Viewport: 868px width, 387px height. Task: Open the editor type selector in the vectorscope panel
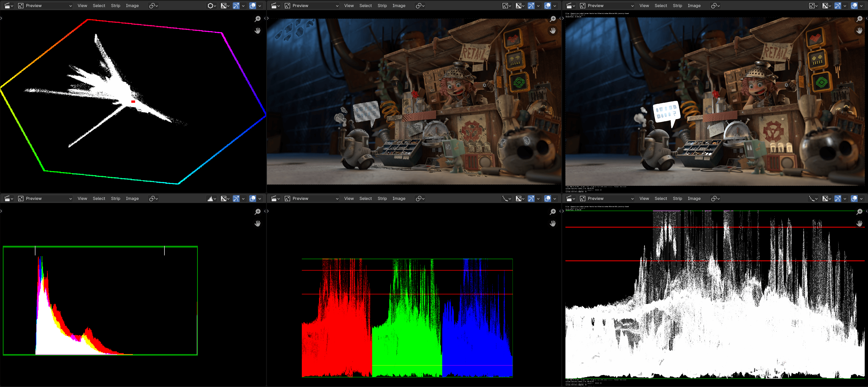pos(9,6)
